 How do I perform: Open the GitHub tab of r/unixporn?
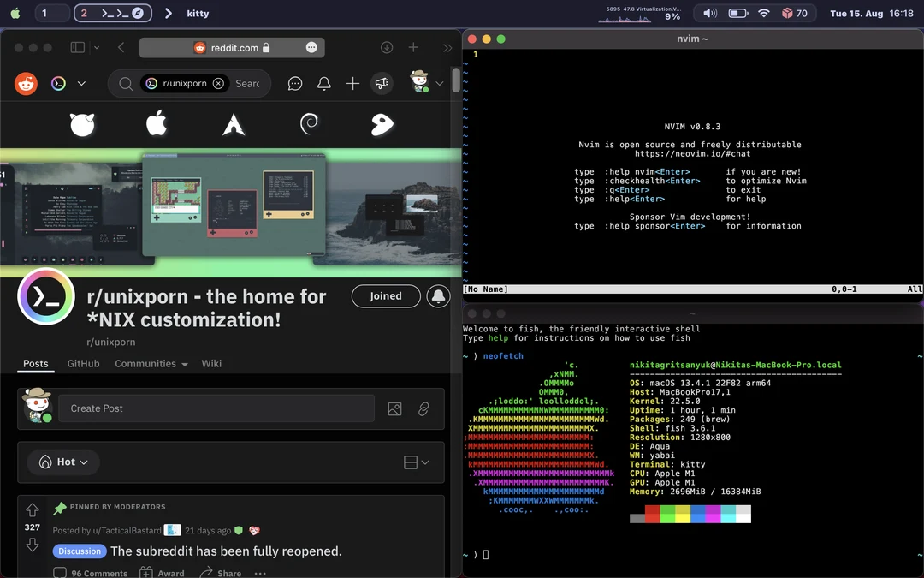click(x=83, y=363)
